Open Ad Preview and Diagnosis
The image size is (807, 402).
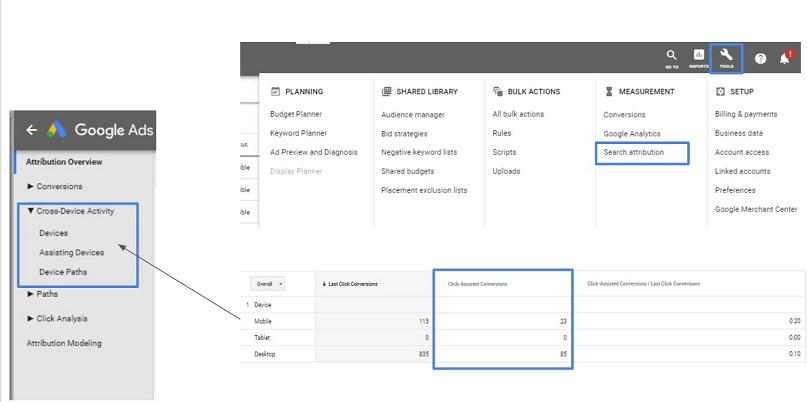coord(314,152)
